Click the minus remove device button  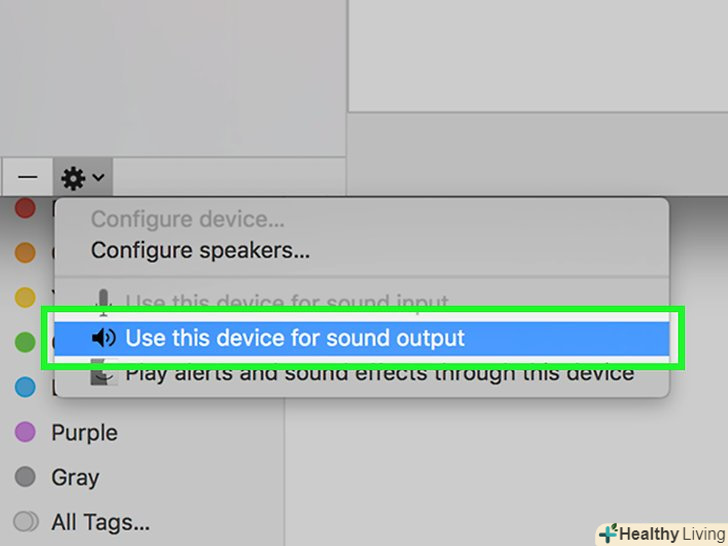(x=28, y=179)
